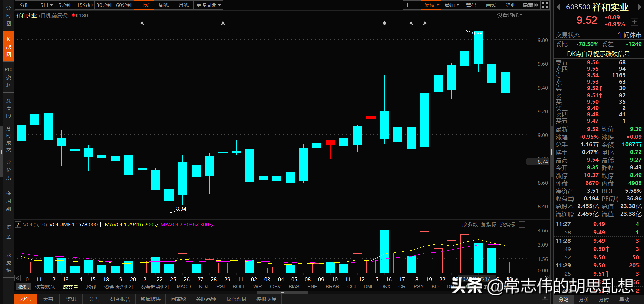This screenshot has width=644, height=304.
Task: Open the 设置均线 settings dropdown
Action: (509, 15)
